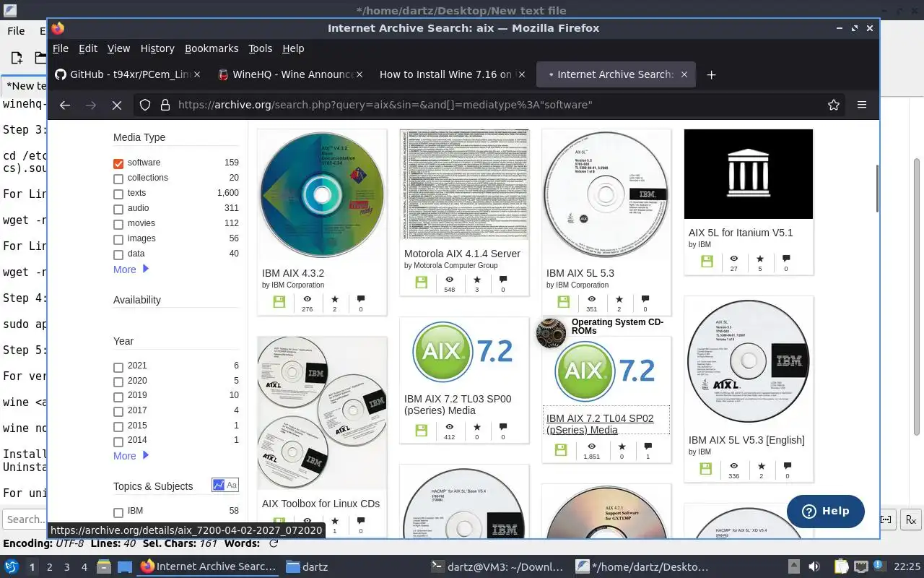The image size is (924, 578).
Task: Click the search field in text editor window
Action: pos(25,519)
